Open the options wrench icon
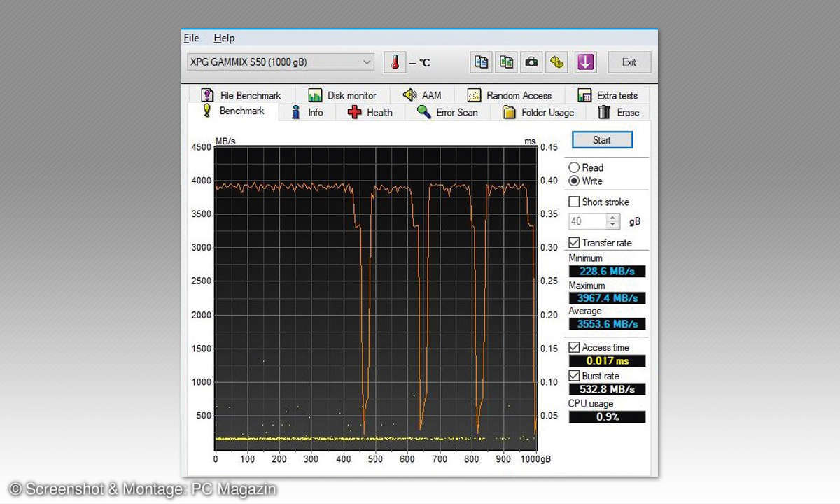 (x=557, y=62)
